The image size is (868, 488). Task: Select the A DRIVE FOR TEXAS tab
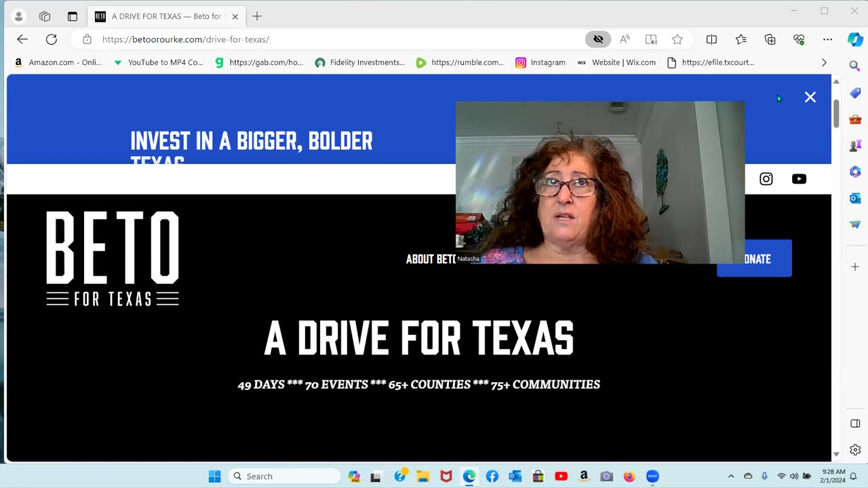[167, 16]
